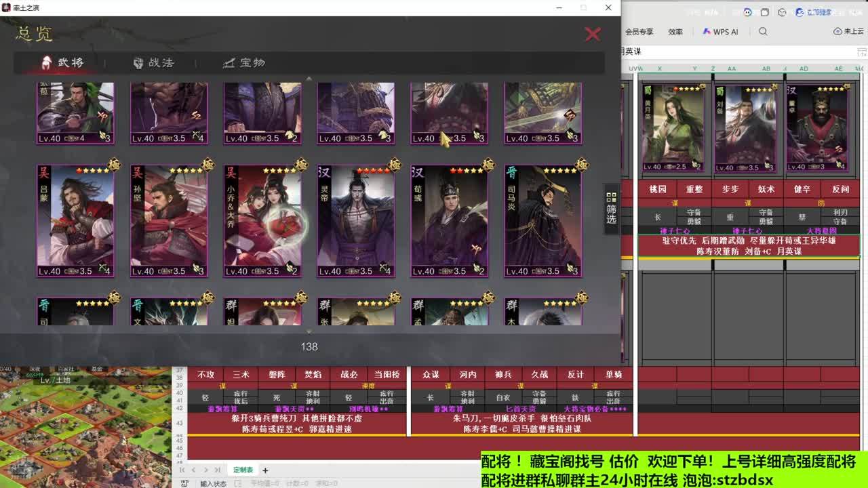The width and height of the screenshot is (868, 488).
Task: Select the 吕蒙 hero card
Action: (75, 221)
